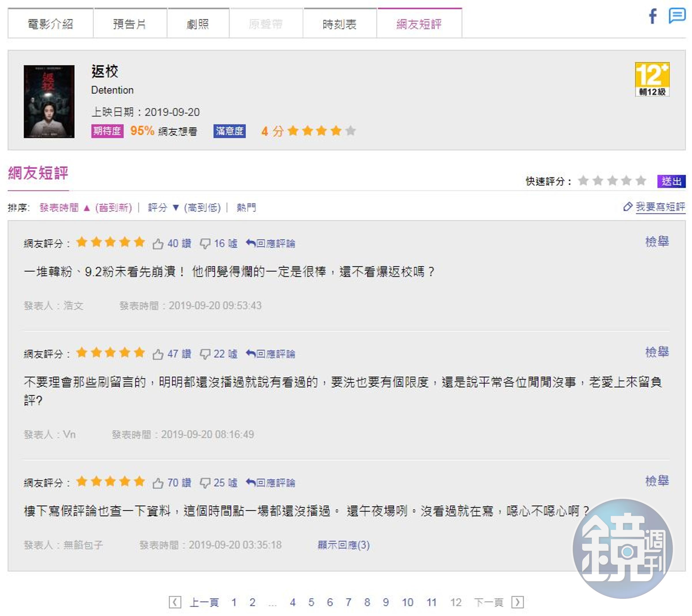Reply to Vn's review via 回應評論
The image size is (692, 616).
tap(271, 354)
